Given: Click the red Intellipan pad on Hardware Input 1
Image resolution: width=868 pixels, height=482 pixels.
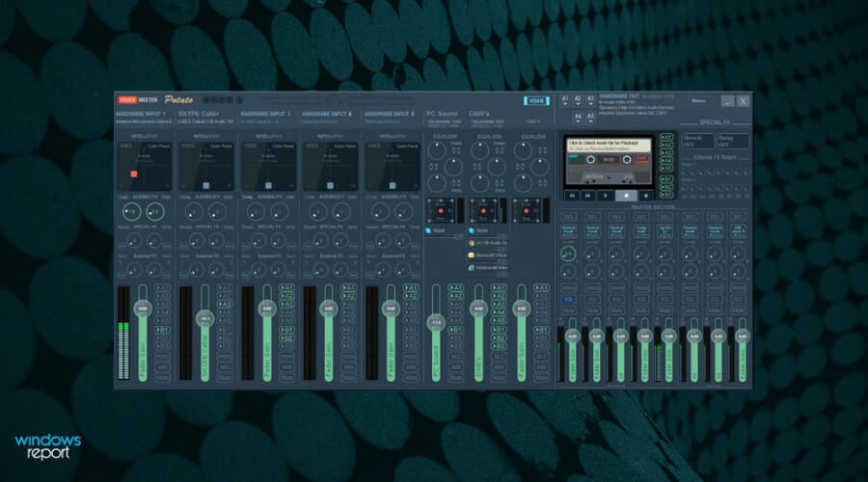Looking at the screenshot, I should pyautogui.click(x=145, y=167).
